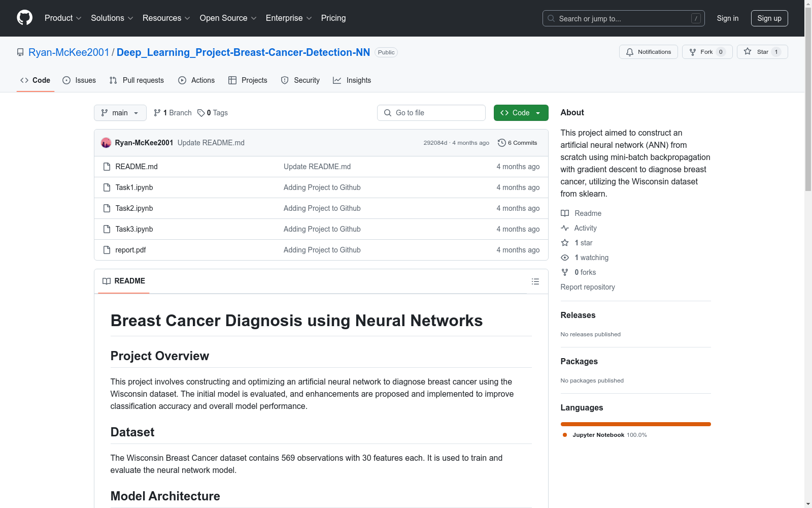Click the watching eye icon in About
Screen dimensions: 812x508
pos(564,258)
